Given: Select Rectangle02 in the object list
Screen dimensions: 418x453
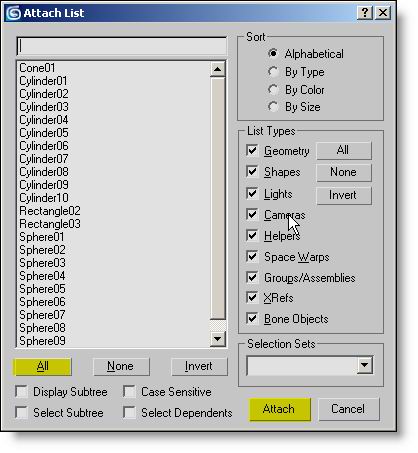Looking at the screenshot, I should pos(50,211).
